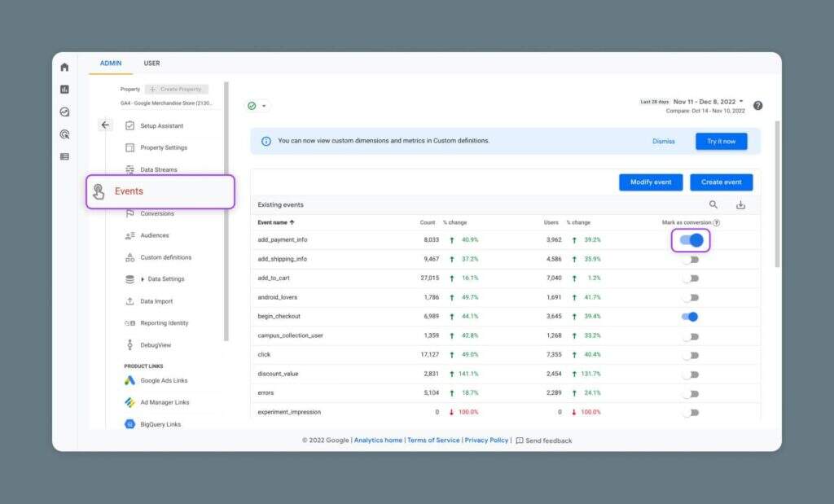Turn off begin_checkout conversion toggle

(691, 317)
